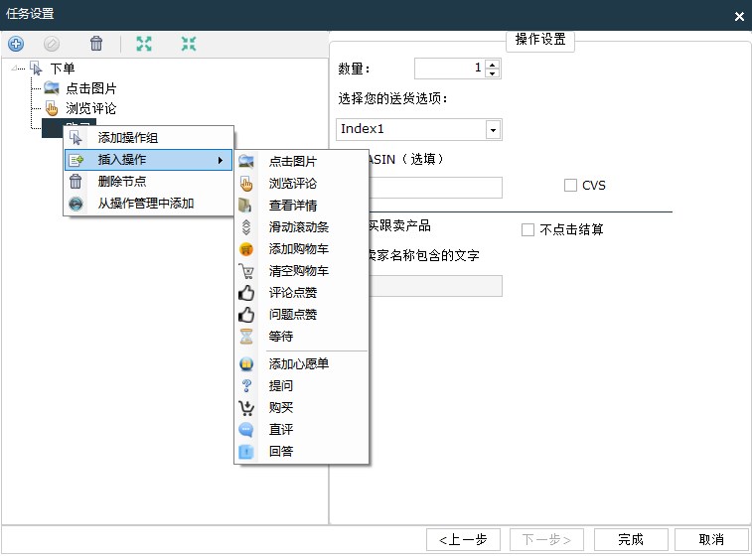Viewport: 752px width, 560px height.
Task: Click the 购买 cart-download icon
Action: coord(246,407)
